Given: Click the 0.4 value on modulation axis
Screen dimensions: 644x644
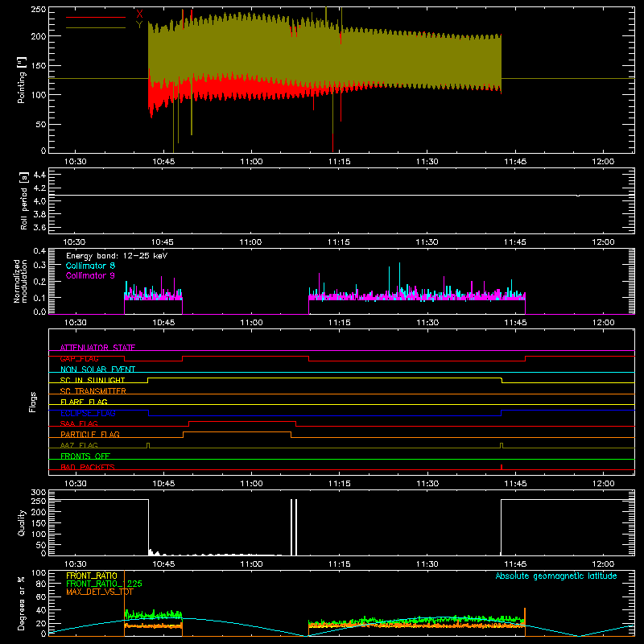Looking at the screenshot, I should [x=39, y=251].
